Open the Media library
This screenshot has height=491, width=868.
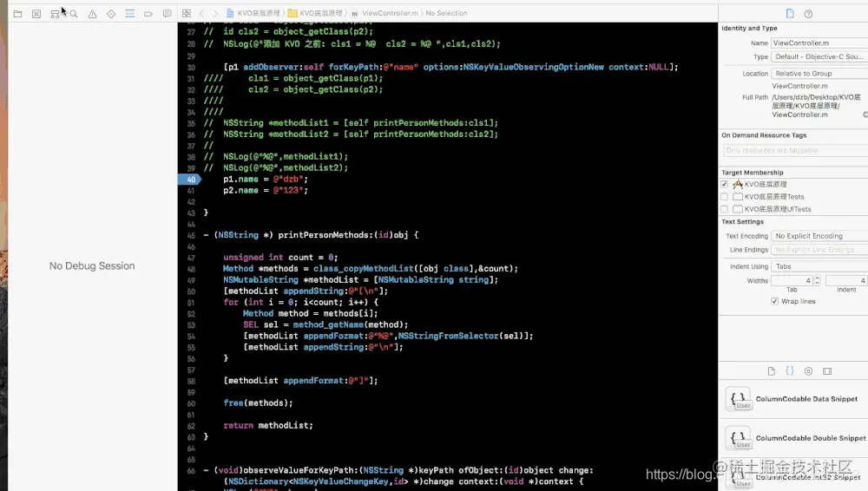pos(827,371)
